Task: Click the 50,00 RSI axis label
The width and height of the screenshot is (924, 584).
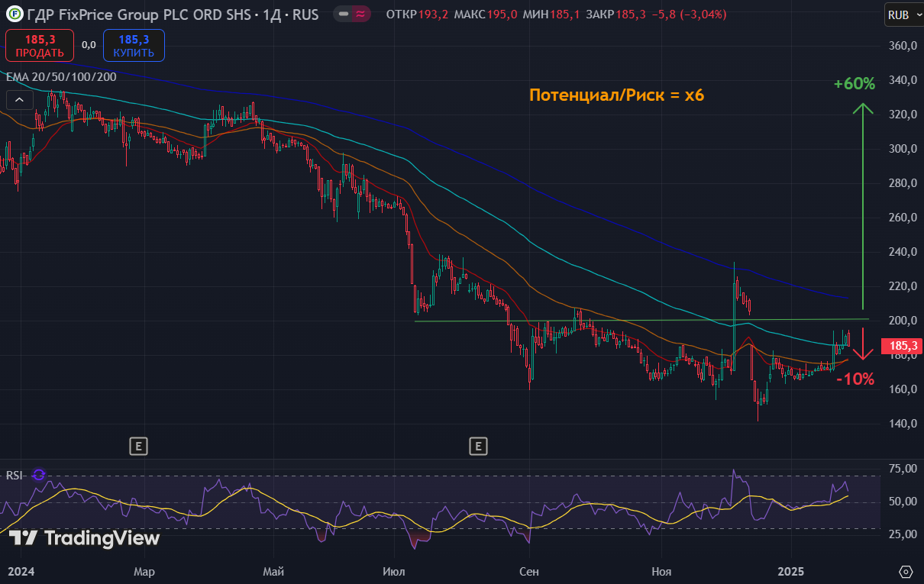Action: click(x=902, y=502)
